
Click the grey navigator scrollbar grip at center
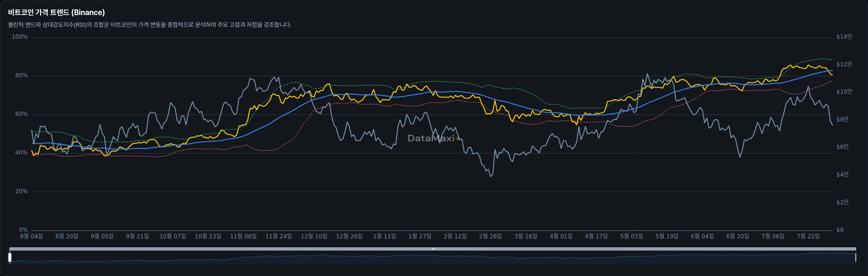click(433, 249)
